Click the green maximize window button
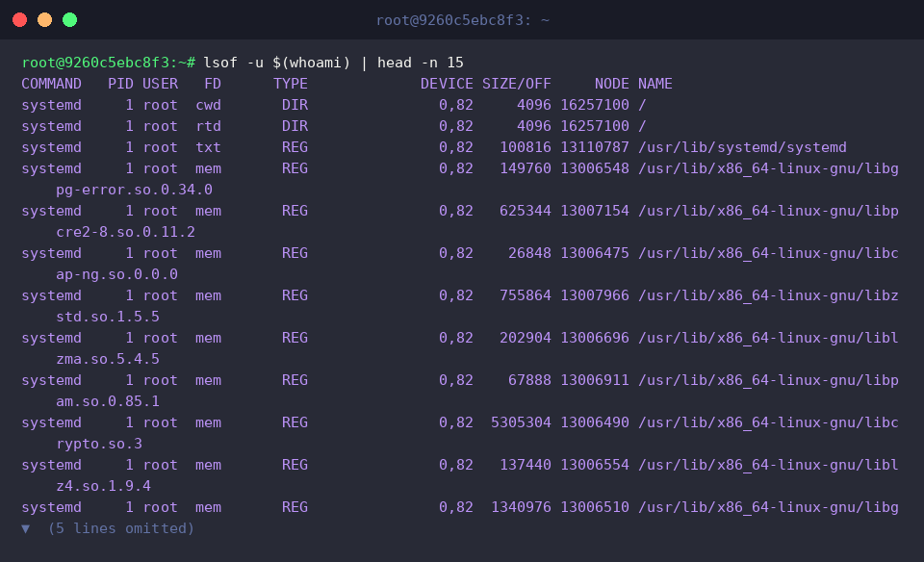Screen dimensions: 924x562 coord(69,20)
